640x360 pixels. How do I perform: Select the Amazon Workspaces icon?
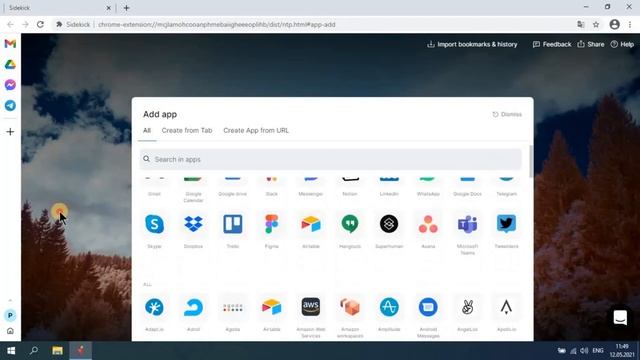pos(350,307)
